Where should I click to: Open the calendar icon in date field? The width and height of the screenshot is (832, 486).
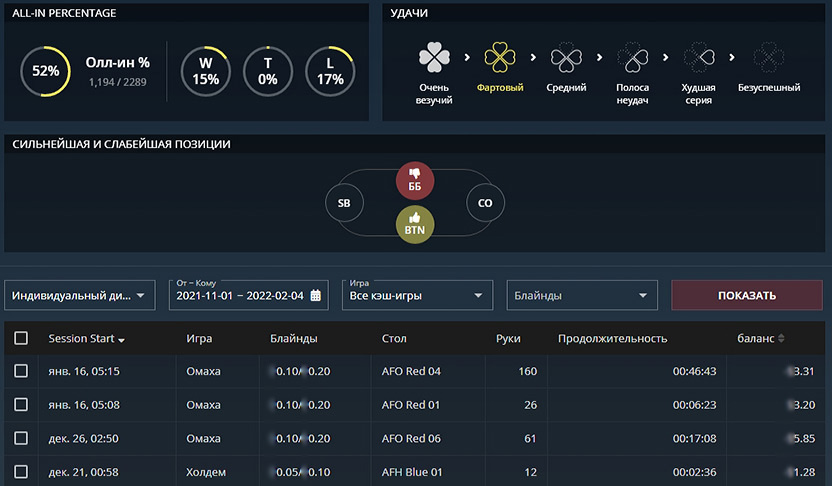point(317,296)
